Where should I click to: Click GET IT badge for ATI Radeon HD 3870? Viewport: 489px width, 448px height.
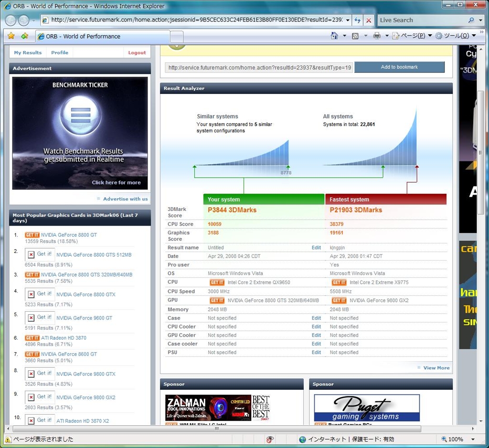coord(32,338)
